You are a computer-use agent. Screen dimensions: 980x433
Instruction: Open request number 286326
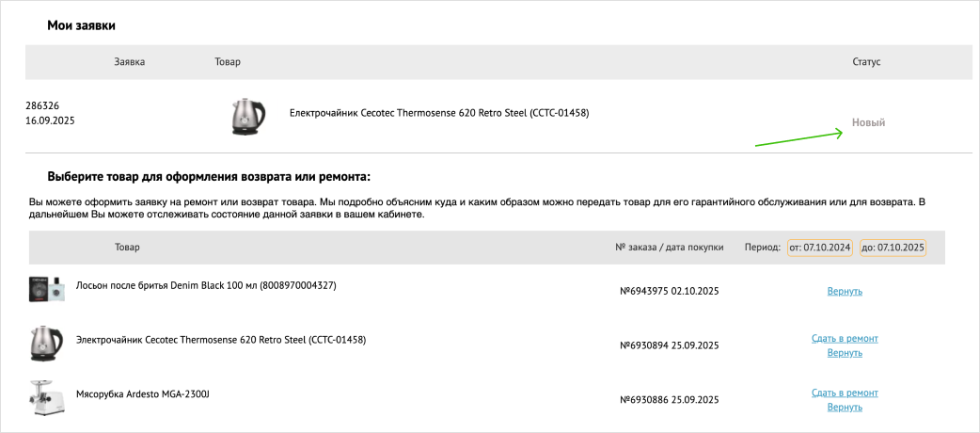(42, 105)
